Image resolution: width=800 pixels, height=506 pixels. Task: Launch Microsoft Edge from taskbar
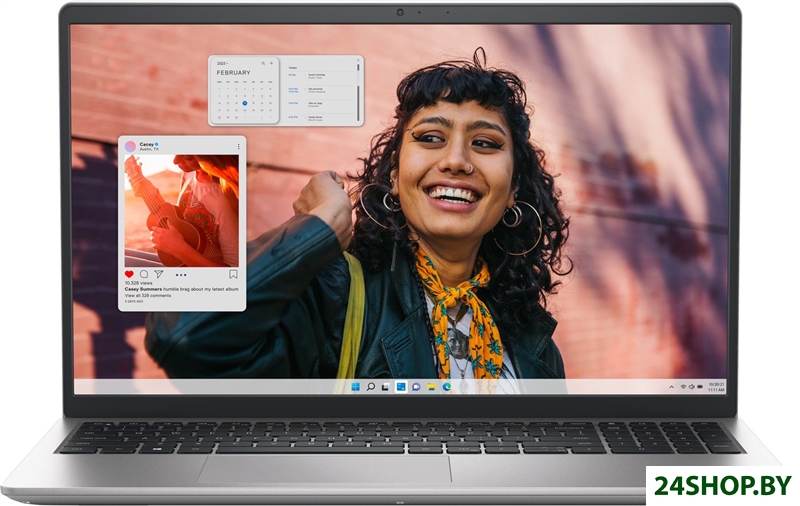pyautogui.click(x=447, y=387)
